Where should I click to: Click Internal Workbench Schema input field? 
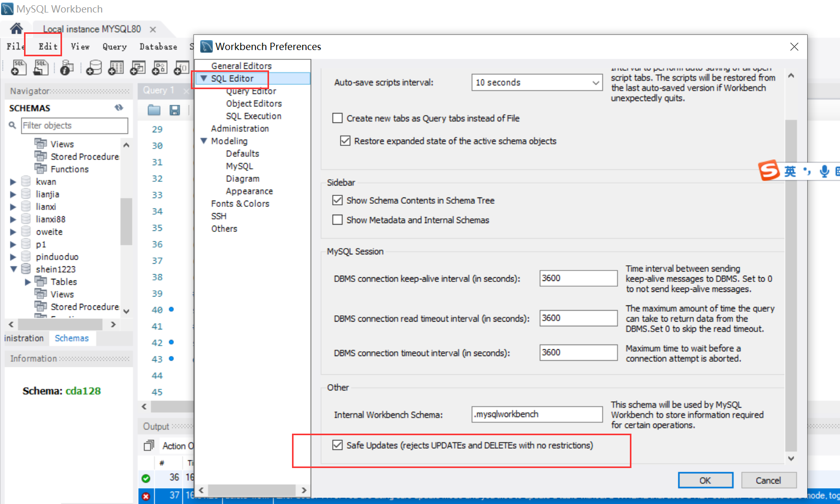coord(537,414)
